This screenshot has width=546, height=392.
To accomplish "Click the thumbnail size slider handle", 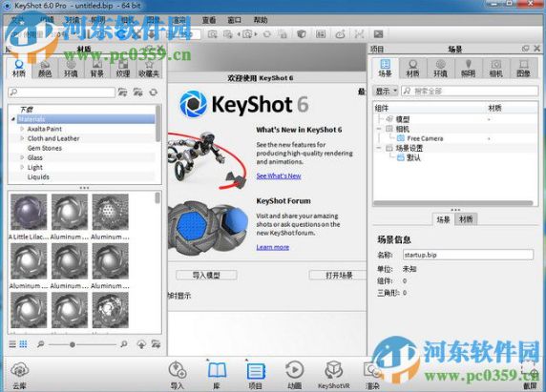I will [73, 344].
